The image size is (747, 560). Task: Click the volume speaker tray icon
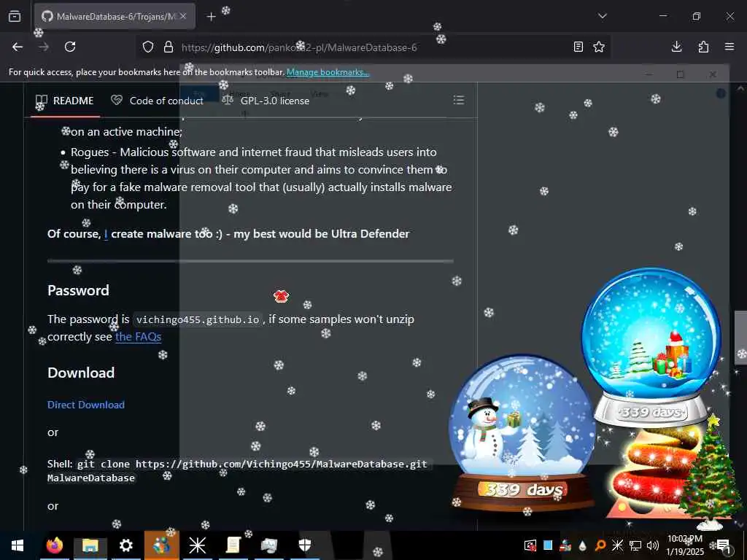coord(653,545)
